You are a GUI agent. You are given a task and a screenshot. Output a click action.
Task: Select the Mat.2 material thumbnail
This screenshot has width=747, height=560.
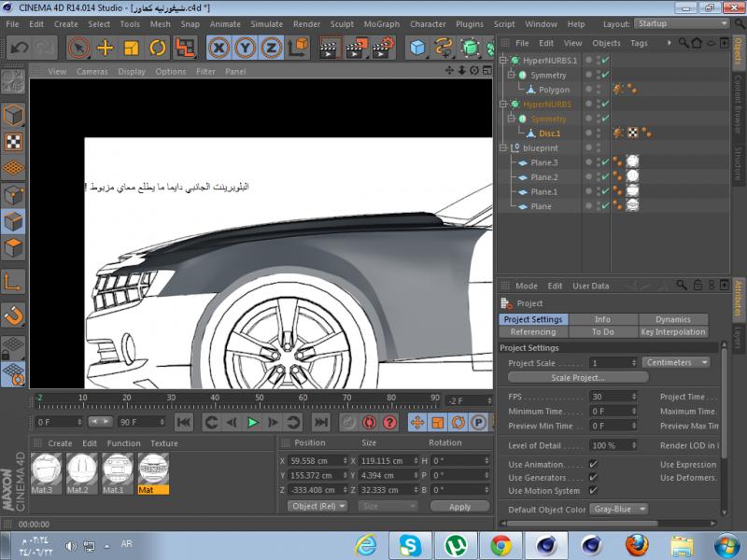pos(83,468)
